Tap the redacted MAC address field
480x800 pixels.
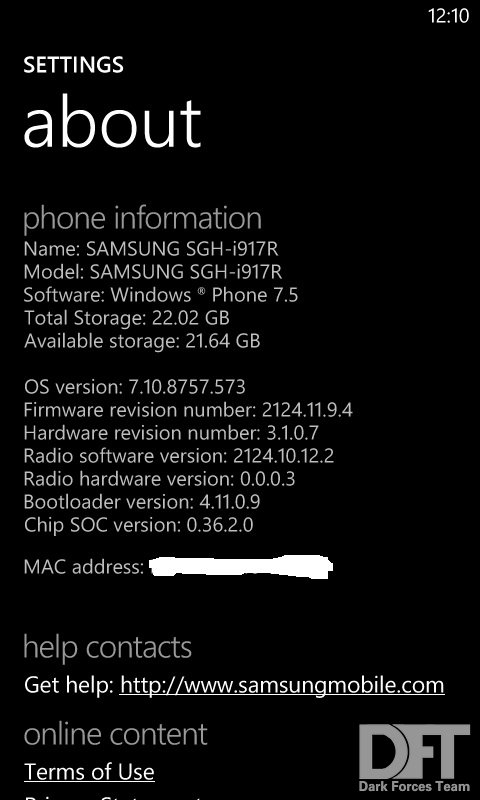pyautogui.click(x=241, y=567)
